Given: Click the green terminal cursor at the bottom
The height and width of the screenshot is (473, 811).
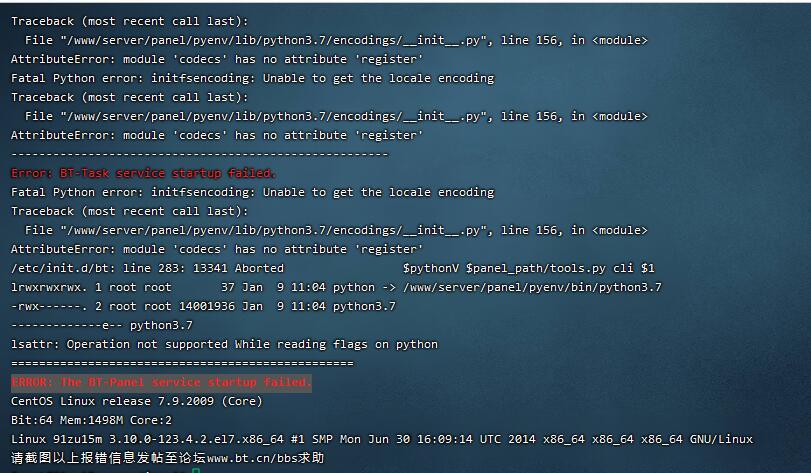Looking at the screenshot, I should click(196, 470).
